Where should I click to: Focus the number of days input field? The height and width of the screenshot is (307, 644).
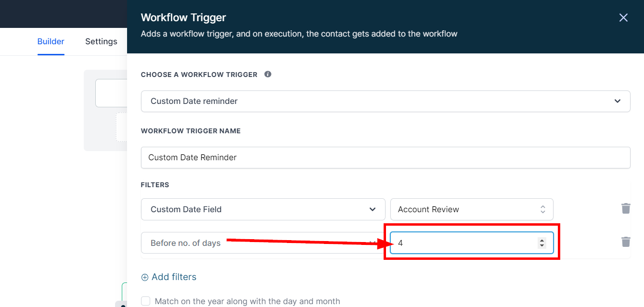[x=462, y=243]
